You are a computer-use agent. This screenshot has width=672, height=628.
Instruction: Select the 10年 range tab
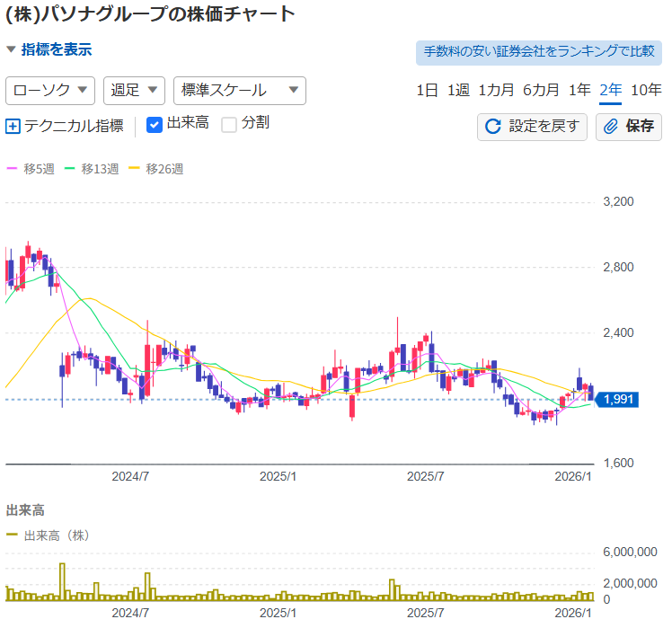point(646,90)
